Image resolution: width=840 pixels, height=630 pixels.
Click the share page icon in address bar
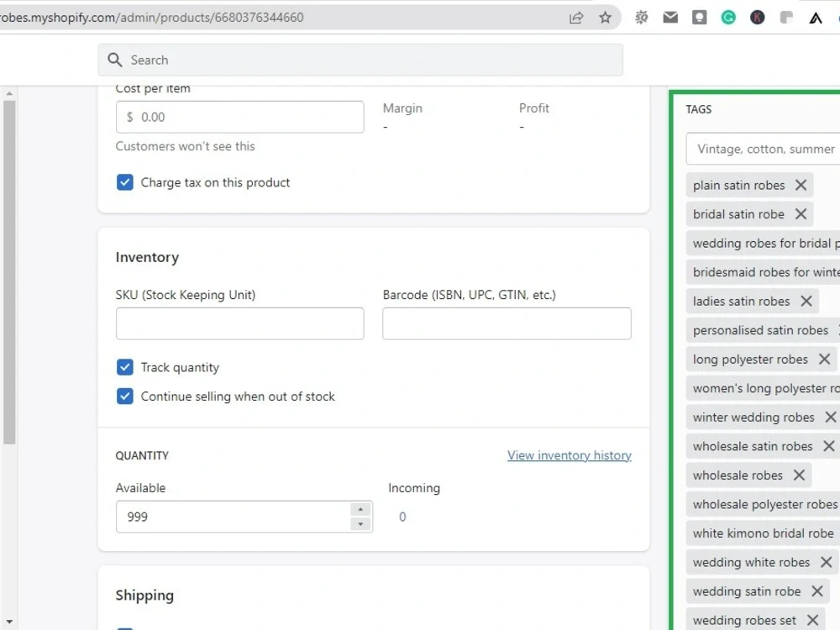(576, 18)
